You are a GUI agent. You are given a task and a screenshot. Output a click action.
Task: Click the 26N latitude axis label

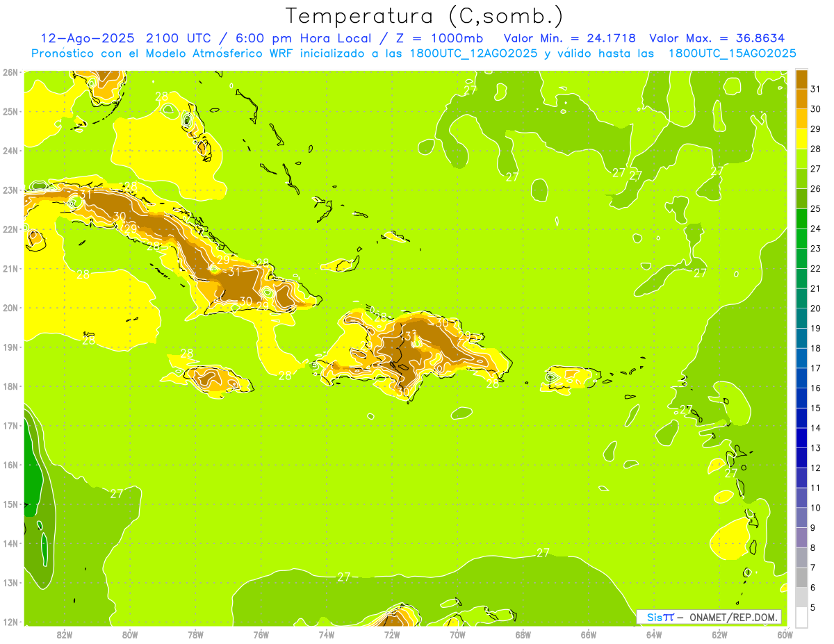point(10,72)
